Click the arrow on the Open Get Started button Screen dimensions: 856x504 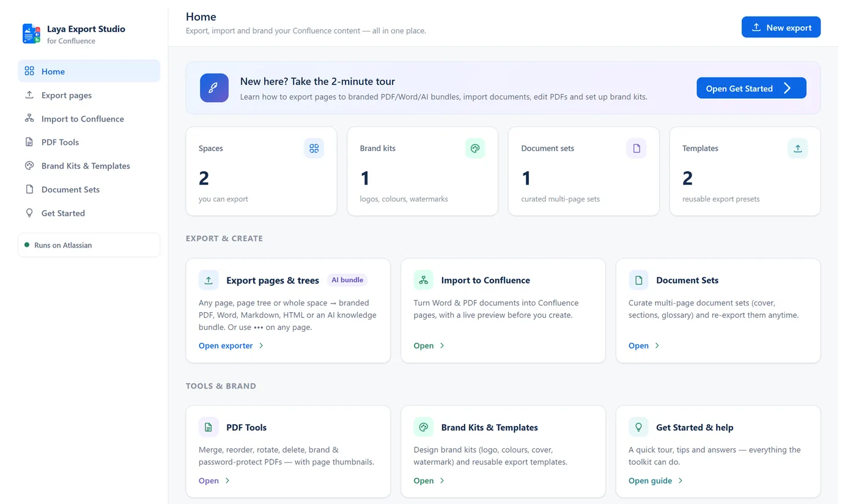[x=788, y=89]
